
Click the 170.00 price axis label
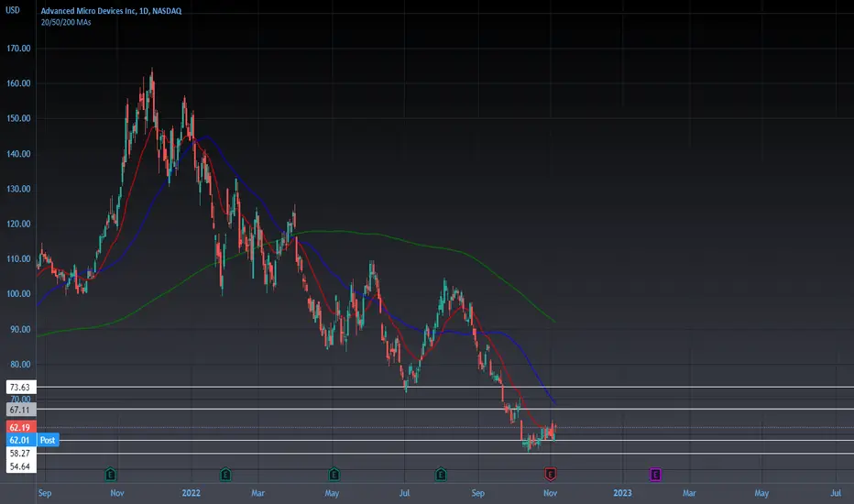(x=18, y=49)
